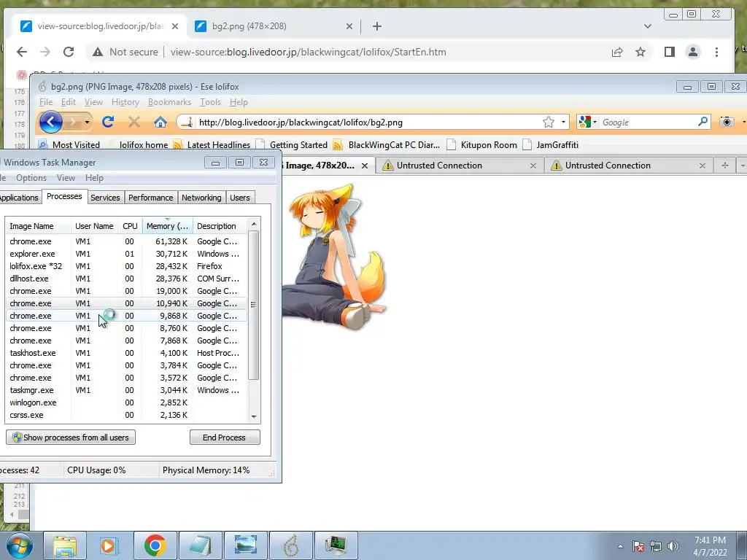This screenshot has height=560, width=747.
Task: Open Task Manager Options menu
Action: pyautogui.click(x=31, y=178)
